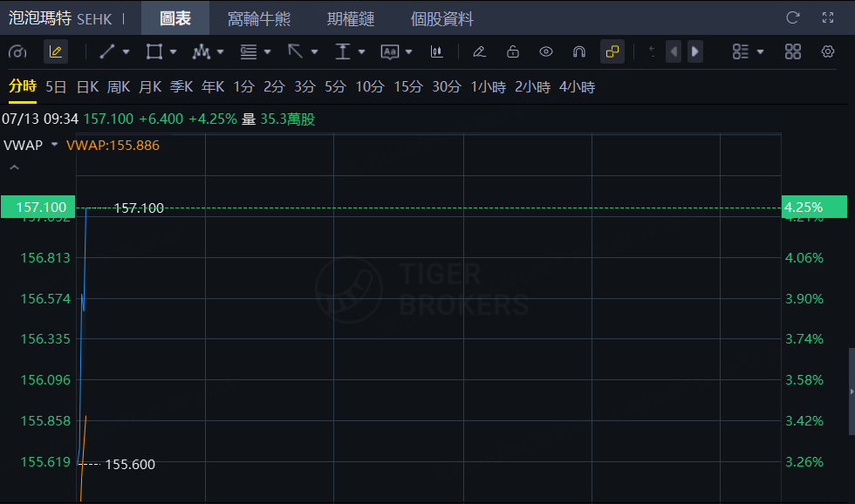The width and height of the screenshot is (855, 504).
Task: Select the 15分 timeframe
Action: [408, 86]
